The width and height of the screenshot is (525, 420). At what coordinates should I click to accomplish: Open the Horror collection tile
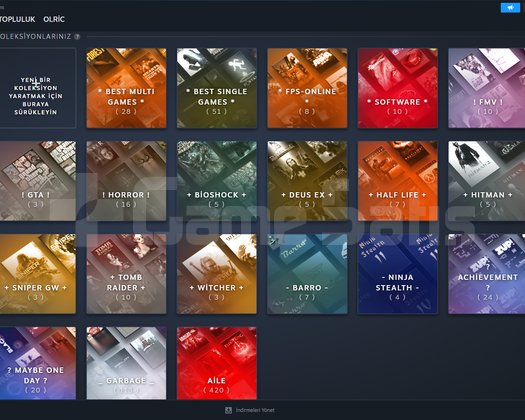pyautogui.click(x=126, y=181)
